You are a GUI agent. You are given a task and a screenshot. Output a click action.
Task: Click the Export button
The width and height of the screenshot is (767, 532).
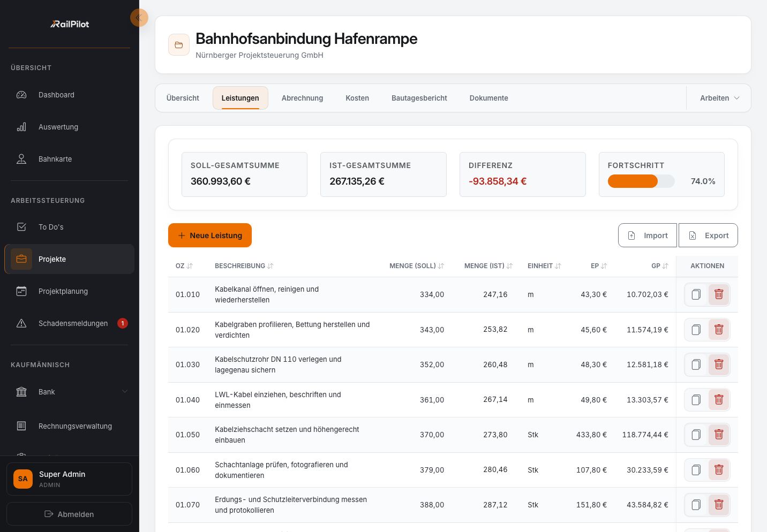click(x=708, y=235)
